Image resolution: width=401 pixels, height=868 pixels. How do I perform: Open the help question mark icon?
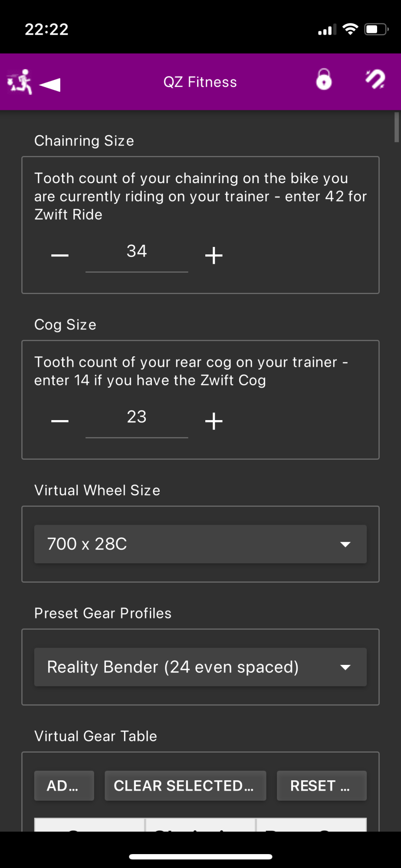(x=375, y=80)
